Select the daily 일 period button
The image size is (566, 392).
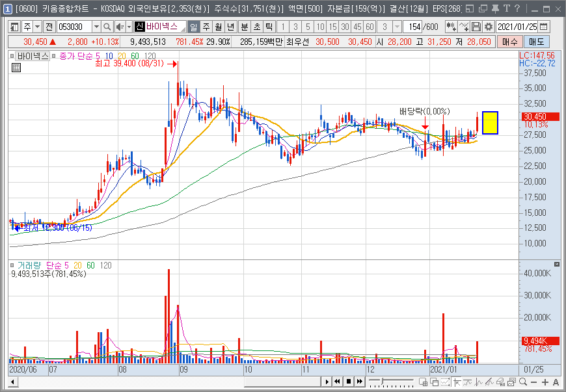[193, 27]
